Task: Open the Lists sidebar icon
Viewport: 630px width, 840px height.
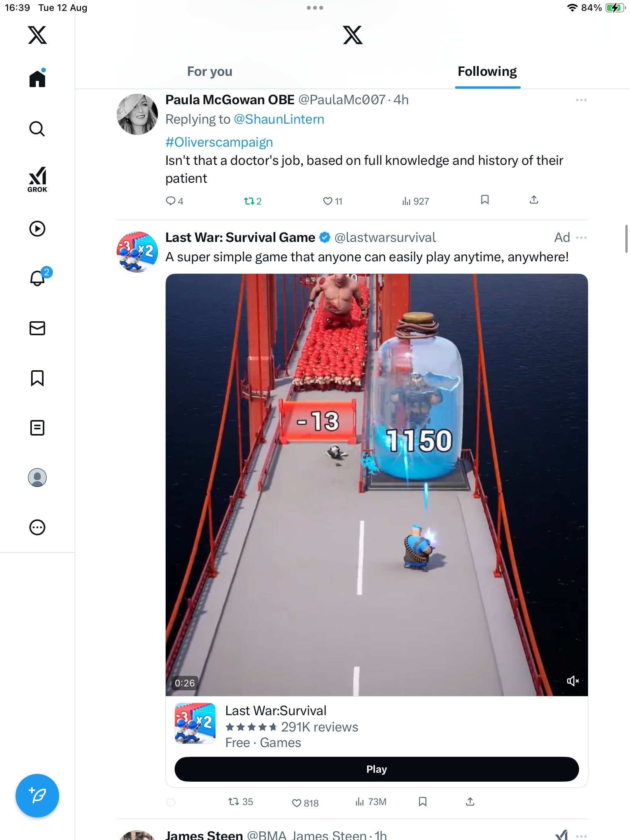Action: pyautogui.click(x=37, y=428)
